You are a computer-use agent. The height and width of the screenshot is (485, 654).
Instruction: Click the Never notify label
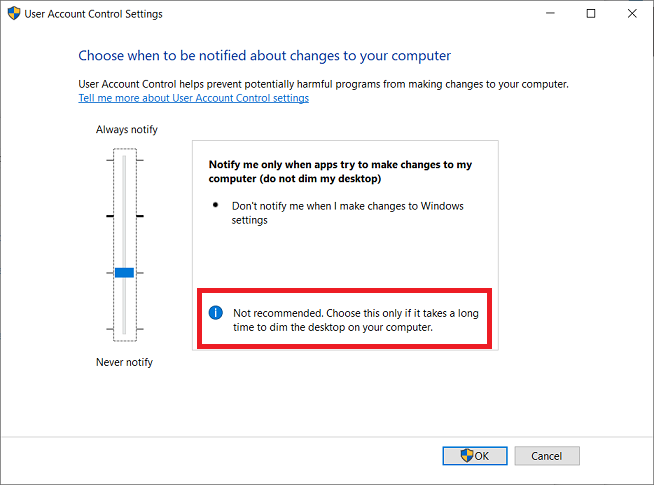(x=125, y=362)
